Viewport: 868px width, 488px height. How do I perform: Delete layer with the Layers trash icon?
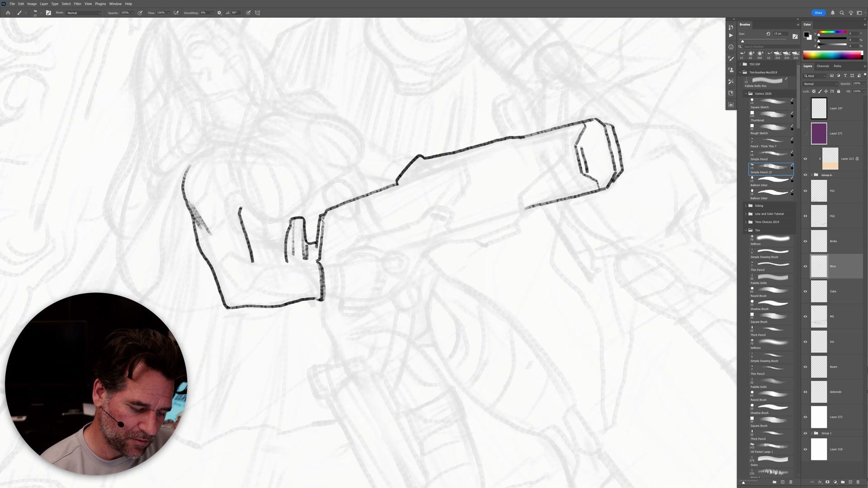[858, 482]
